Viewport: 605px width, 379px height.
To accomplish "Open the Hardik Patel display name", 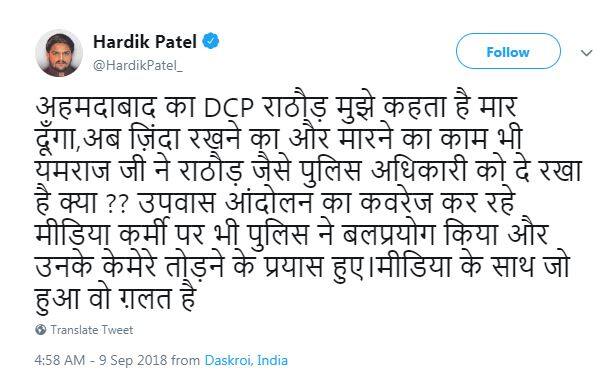I will tap(145, 41).
